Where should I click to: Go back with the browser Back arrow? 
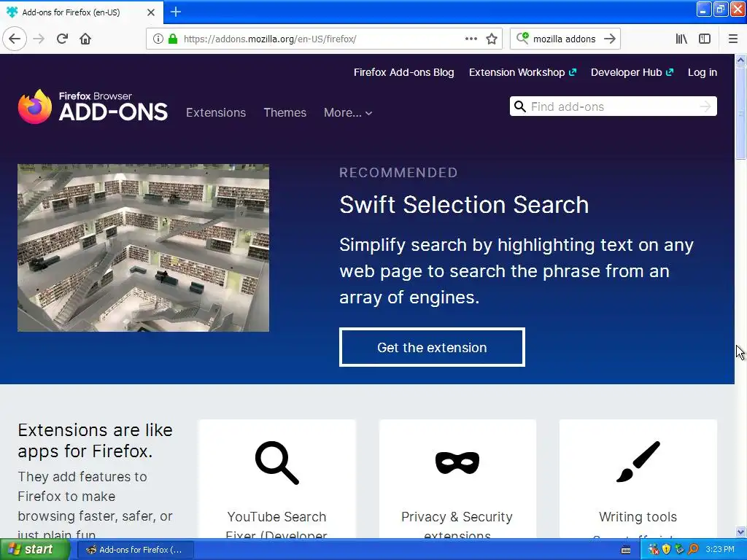[15, 39]
